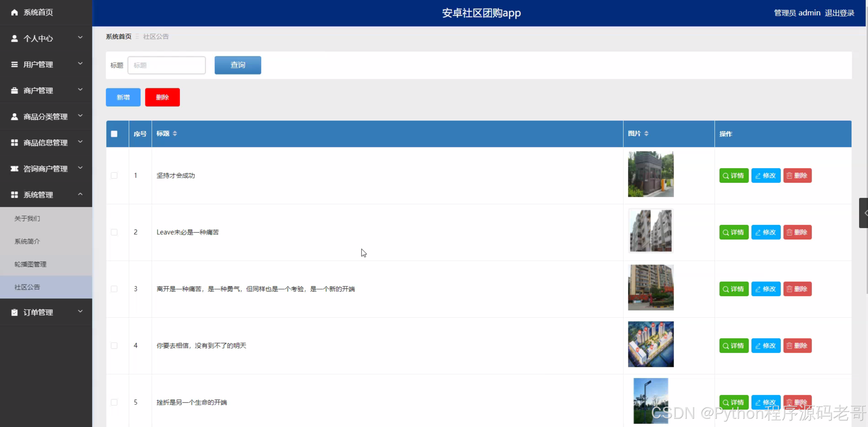Expand the 订单管理 submenu arrow
The height and width of the screenshot is (427, 868).
(x=80, y=312)
